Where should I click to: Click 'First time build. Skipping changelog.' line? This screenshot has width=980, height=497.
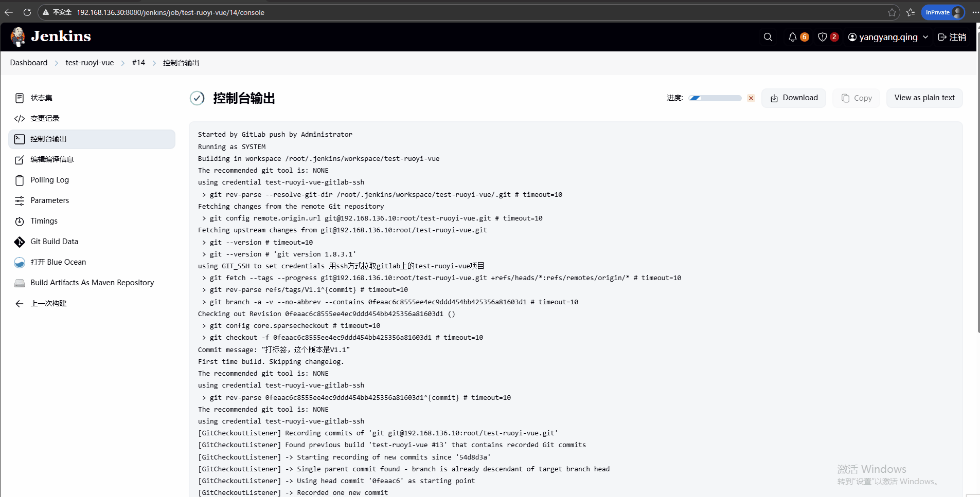pyautogui.click(x=271, y=362)
